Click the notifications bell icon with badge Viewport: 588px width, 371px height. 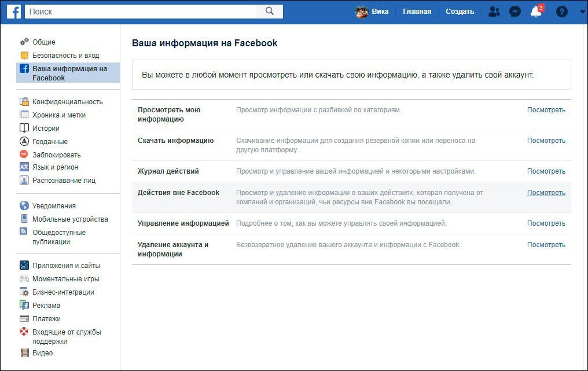[x=535, y=11]
